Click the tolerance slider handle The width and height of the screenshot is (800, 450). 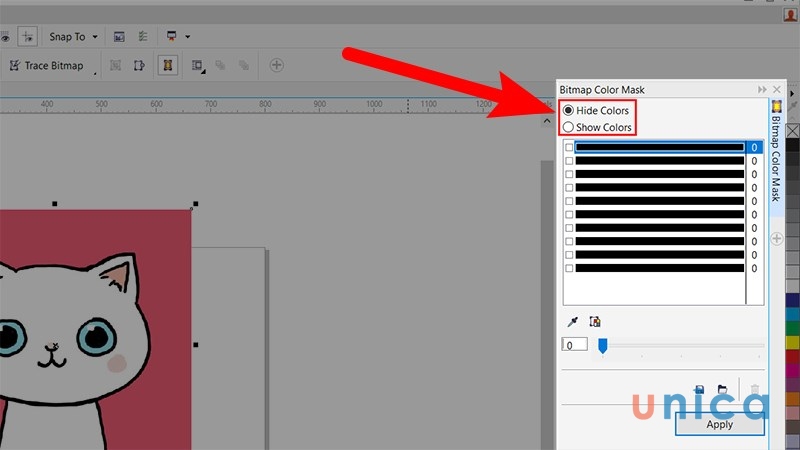tap(602, 345)
